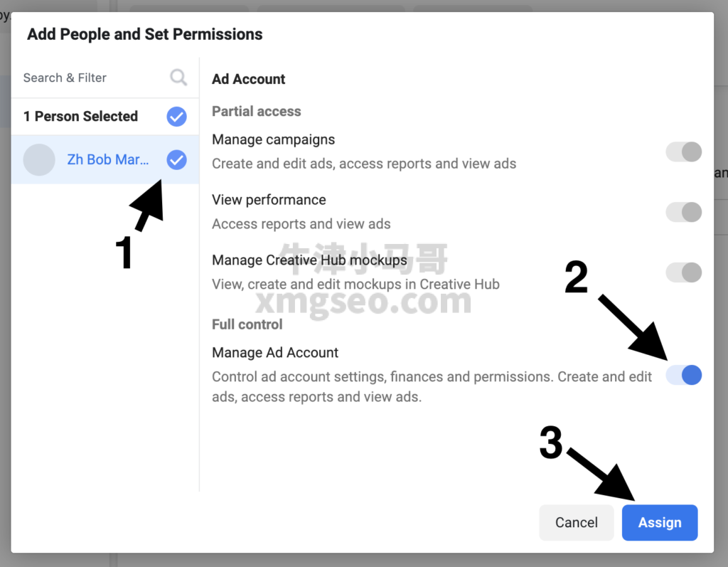Disable the Manage Ad Account toggle

pos(683,375)
